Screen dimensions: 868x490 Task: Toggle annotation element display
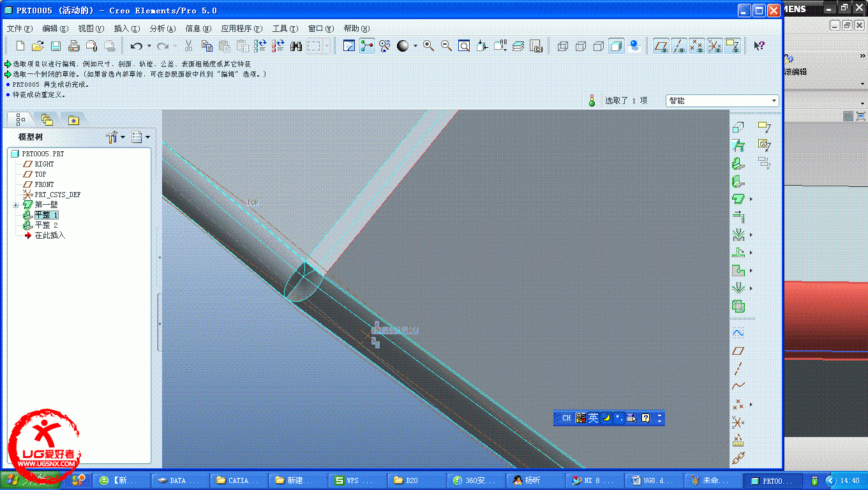click(x=733, y=46)
